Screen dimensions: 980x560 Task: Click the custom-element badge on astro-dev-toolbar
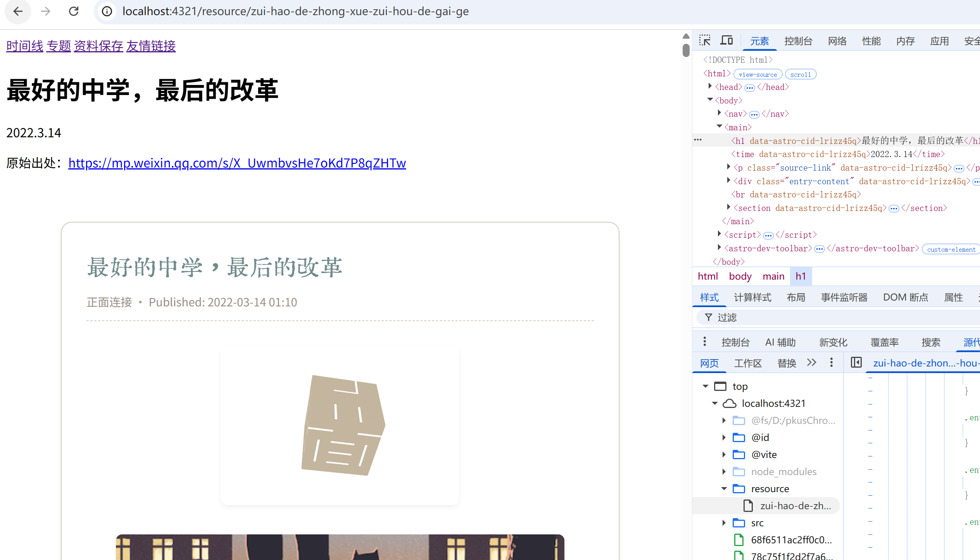[951, 249]
